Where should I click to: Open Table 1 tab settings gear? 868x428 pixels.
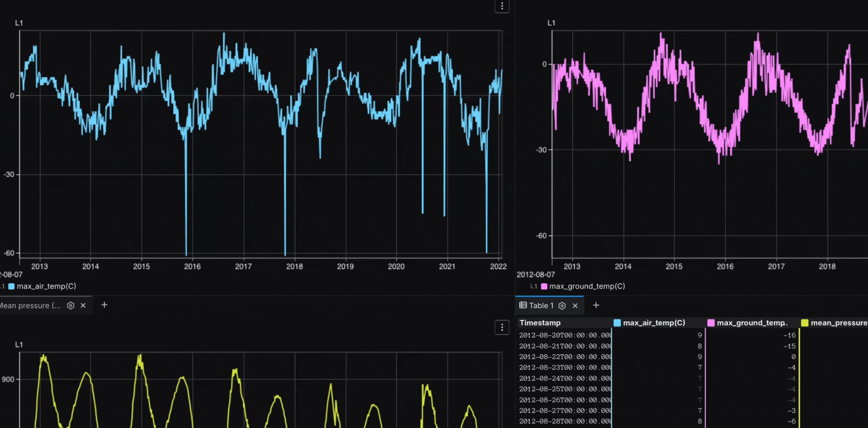(x=562, y=306)
